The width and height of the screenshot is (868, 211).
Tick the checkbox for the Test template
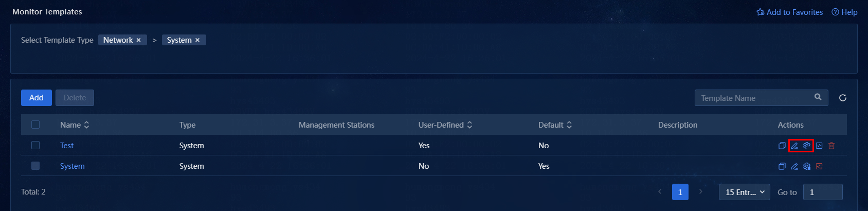click(x=35, y=145)
